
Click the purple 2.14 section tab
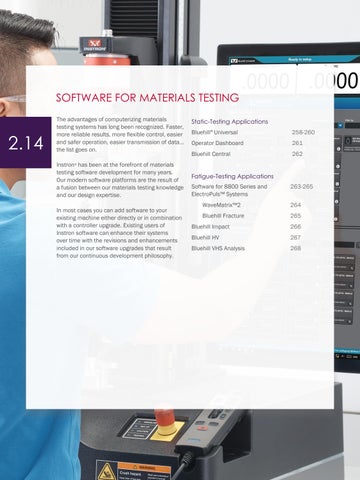(x=26, y=143)
